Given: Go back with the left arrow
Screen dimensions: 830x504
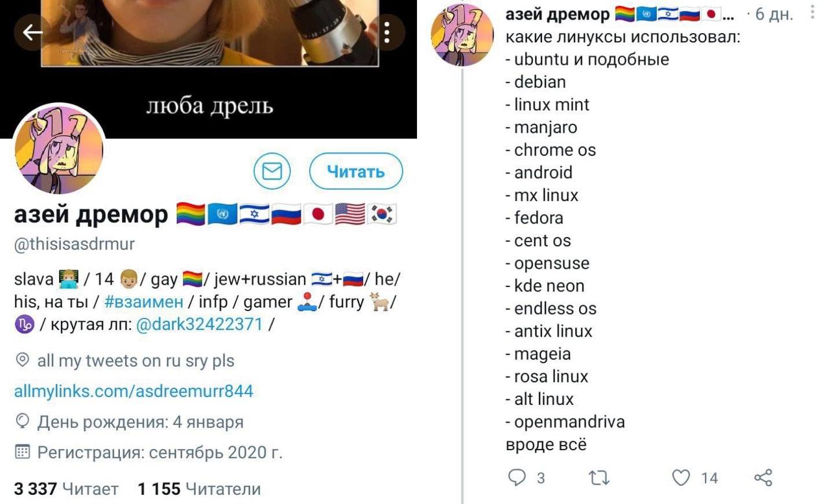Looking at the screenshot, I should point(32,32).
